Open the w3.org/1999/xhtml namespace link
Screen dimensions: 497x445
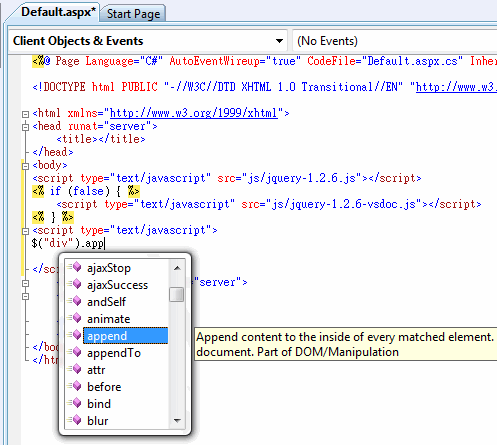[x=194, y=113]
